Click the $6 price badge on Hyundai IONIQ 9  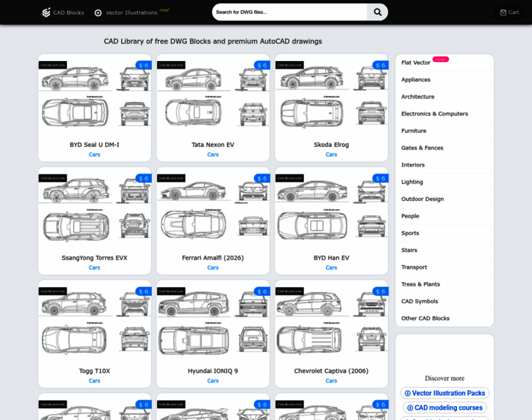tap(262, 291)
